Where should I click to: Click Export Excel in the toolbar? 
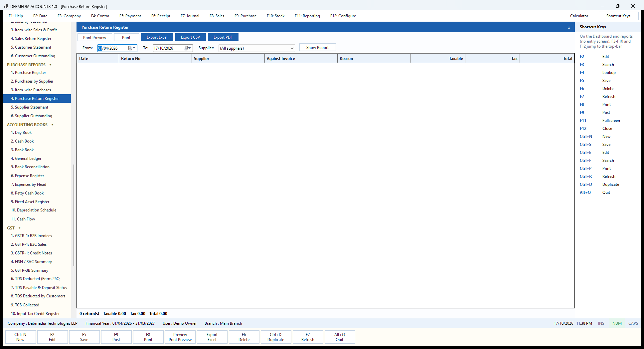pyautogui.click(x=157, y=37)
